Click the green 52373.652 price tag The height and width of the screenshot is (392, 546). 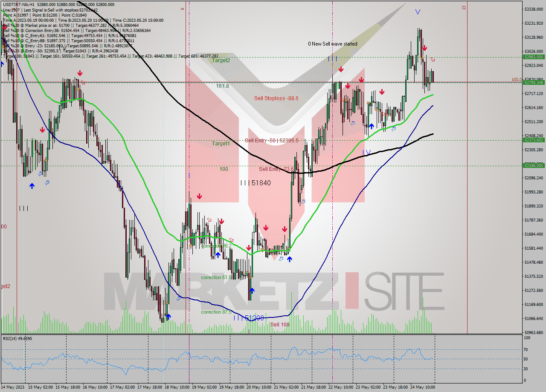533,140
